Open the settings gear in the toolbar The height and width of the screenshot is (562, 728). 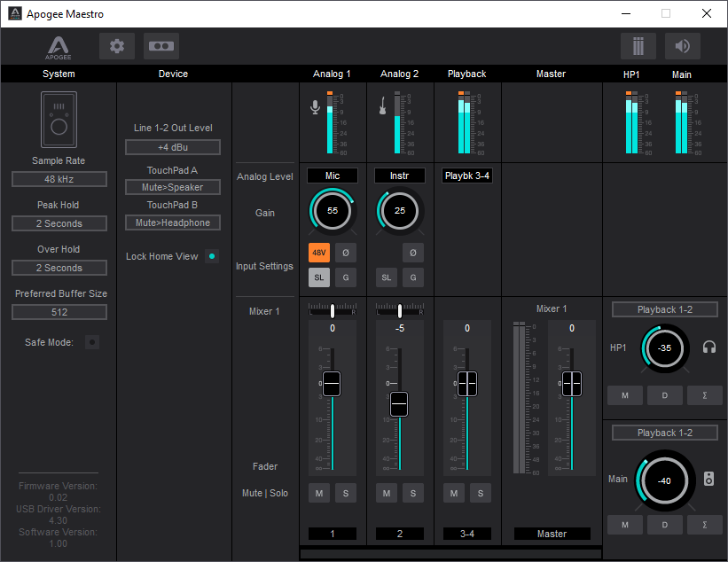click(117, 46)
